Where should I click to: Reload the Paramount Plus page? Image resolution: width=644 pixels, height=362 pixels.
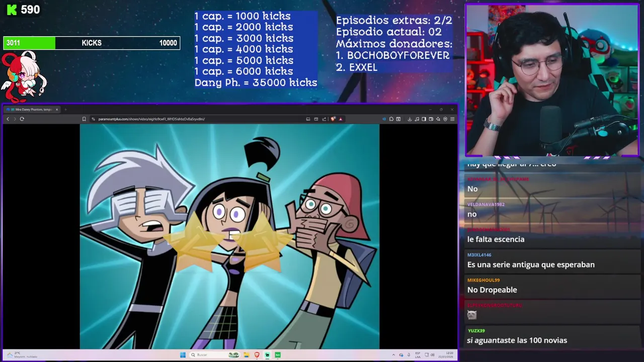point(22,119)
